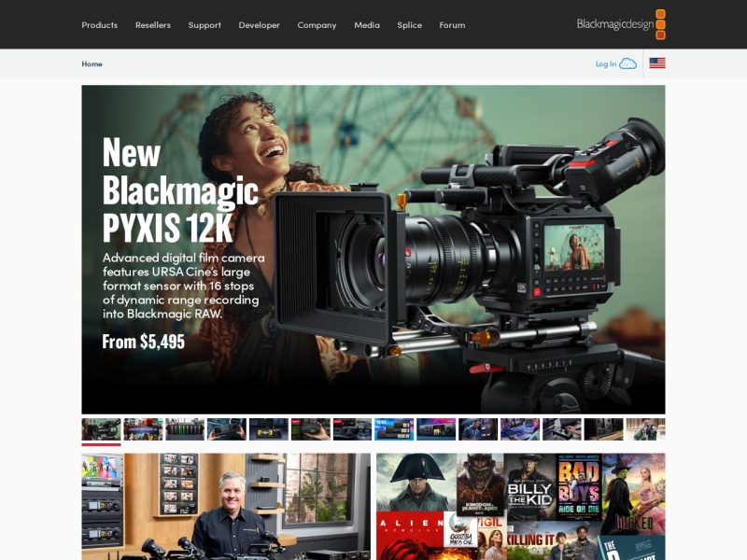The width and height of the screenshot is (747, 560).
Task: Open Splice from the top navigation
Action: coord(409,25)
